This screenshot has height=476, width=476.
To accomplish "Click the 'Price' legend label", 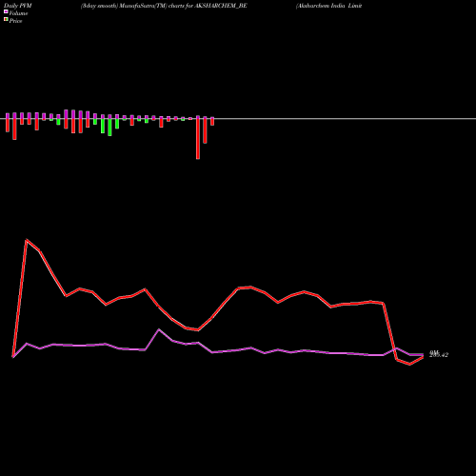I will tap(15, 21).
